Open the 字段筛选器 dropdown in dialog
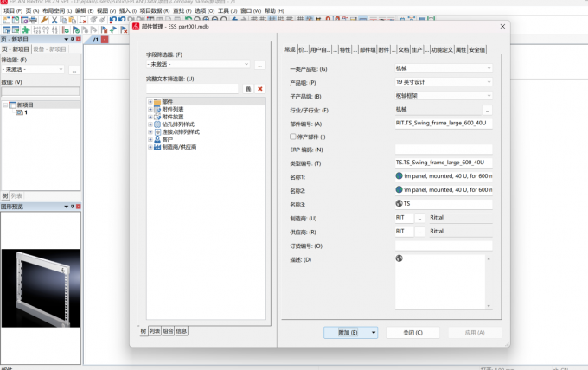 (x=198, y=65)
